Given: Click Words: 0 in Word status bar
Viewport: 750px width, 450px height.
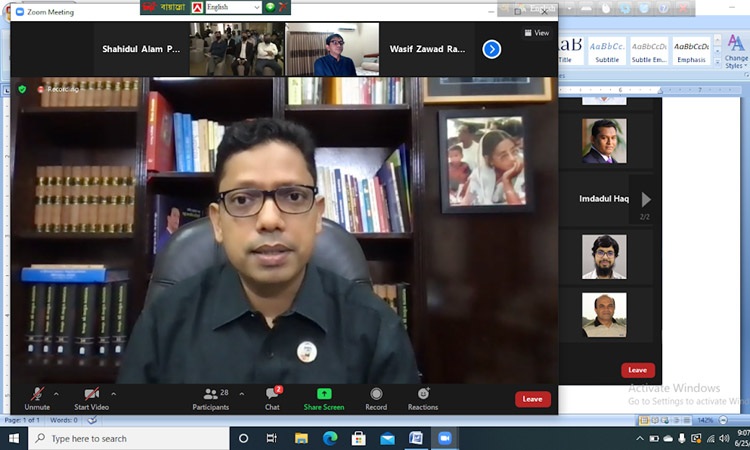Looking at the screenshot, I should (x=64, y=420).
